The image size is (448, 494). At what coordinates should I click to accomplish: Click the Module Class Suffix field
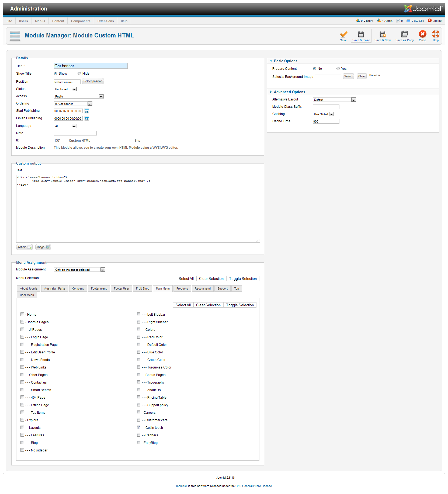[x=326, y=107]
